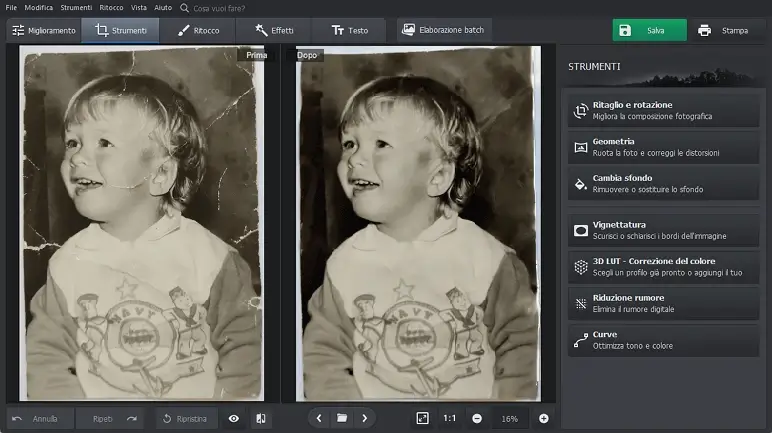
Task: Open the Strumenti menu in menu bar
Action: tap(76, 8)
